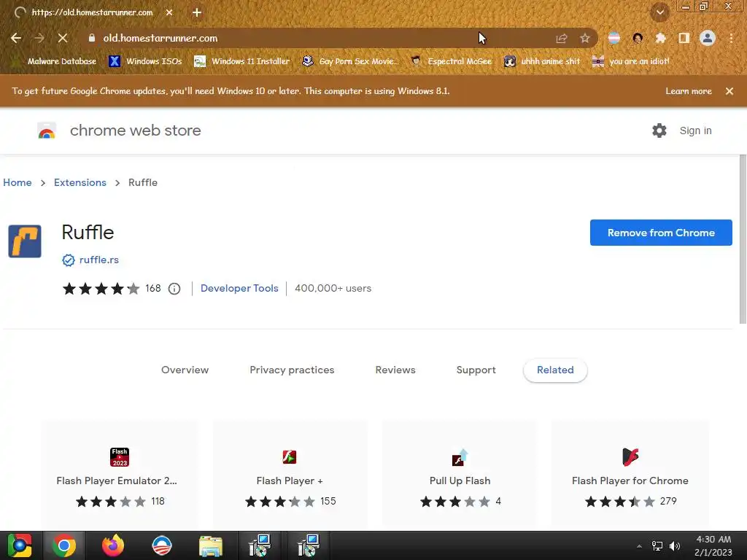Stop page loading with the X button

point(63,38)
